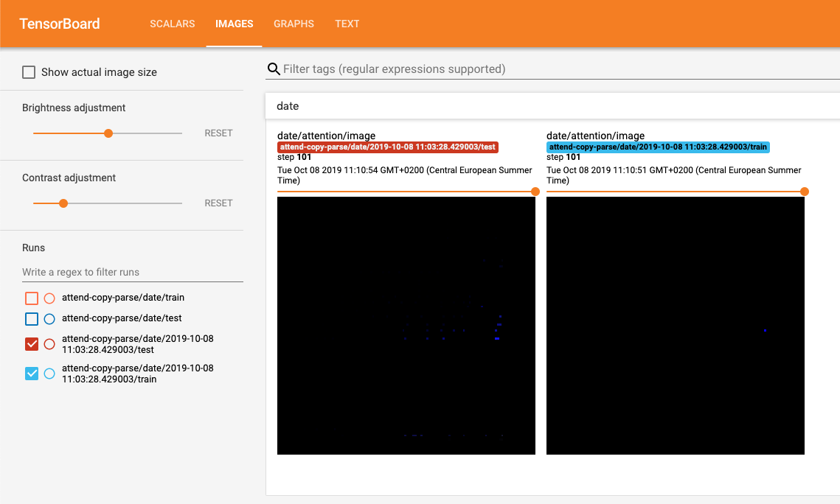
Task: Click the TensorBoard logo title
Action: (60, 24)
